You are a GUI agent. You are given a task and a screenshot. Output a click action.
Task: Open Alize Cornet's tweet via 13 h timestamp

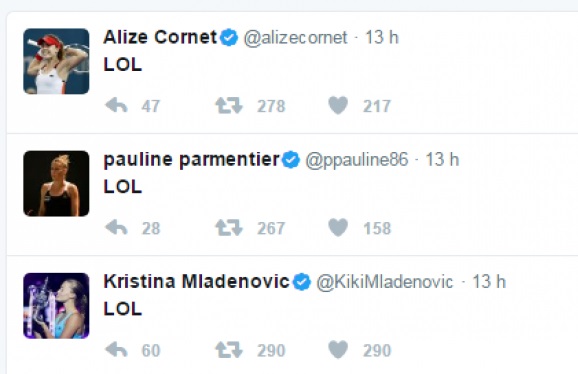[x=382, y=38]
